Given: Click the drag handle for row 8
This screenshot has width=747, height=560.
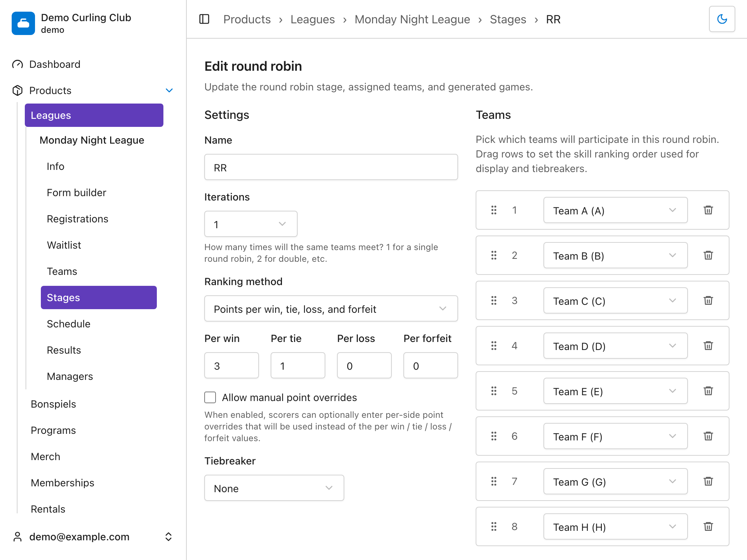Looking at the screenshot, I should [x=494, y=526].
